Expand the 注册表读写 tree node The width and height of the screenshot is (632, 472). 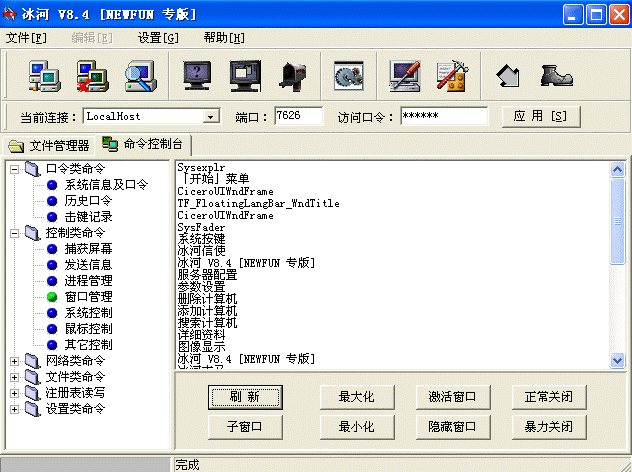15,393
